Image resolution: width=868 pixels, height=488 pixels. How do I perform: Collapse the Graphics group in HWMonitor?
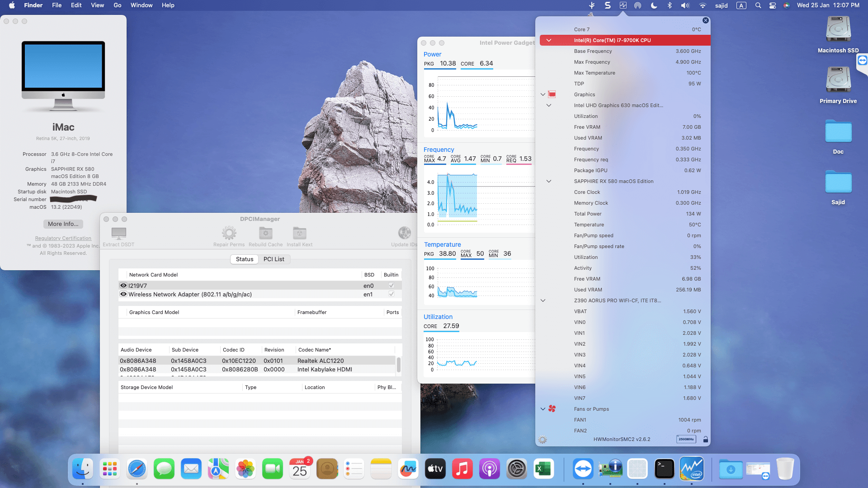(x=543, y=94)
